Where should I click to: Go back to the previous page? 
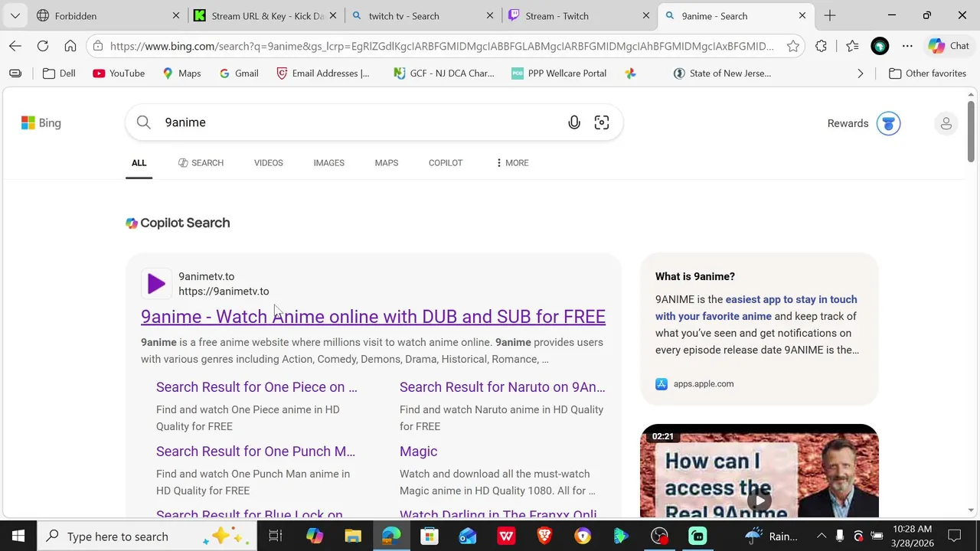pos(15,46)
